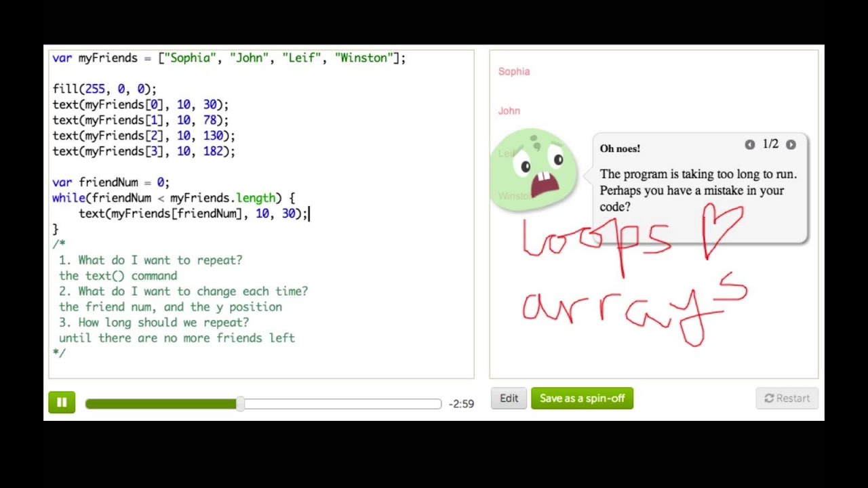This screenshot has height=488, width=868.
Task: Click comment '1. What do I want to repeat?'
Action: [151, 260]
